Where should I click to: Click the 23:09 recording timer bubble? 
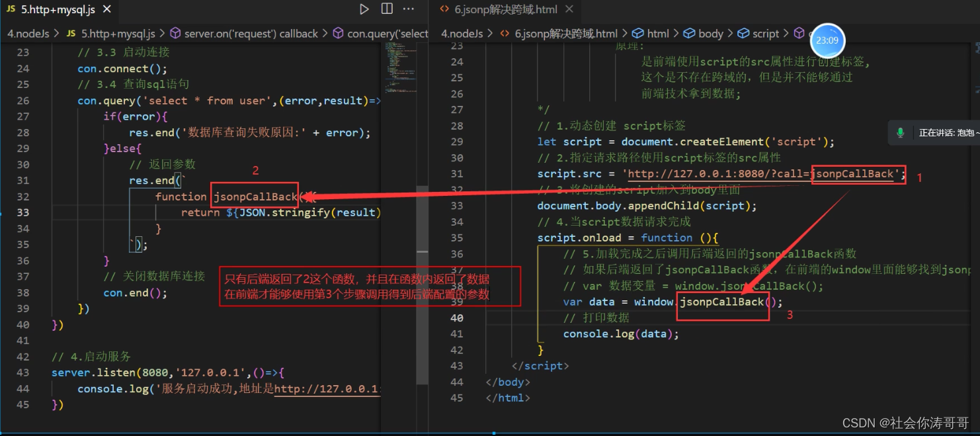(x=827, y=40)
